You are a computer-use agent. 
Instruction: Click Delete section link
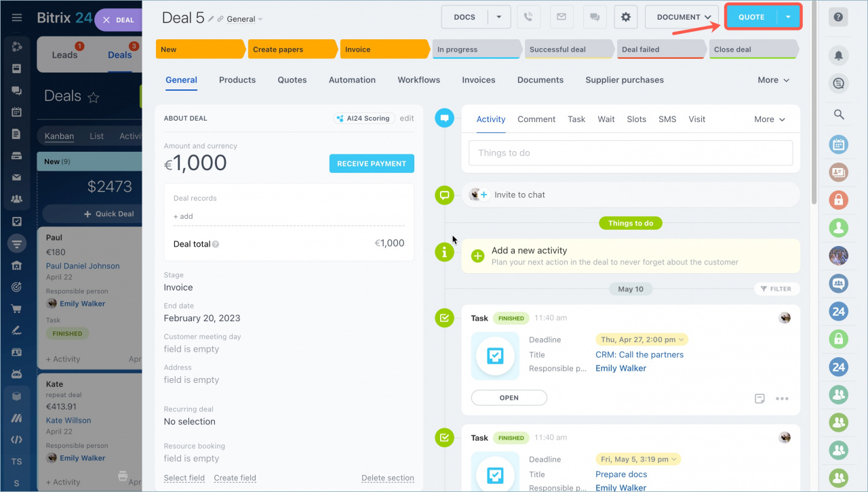(388, 478)
